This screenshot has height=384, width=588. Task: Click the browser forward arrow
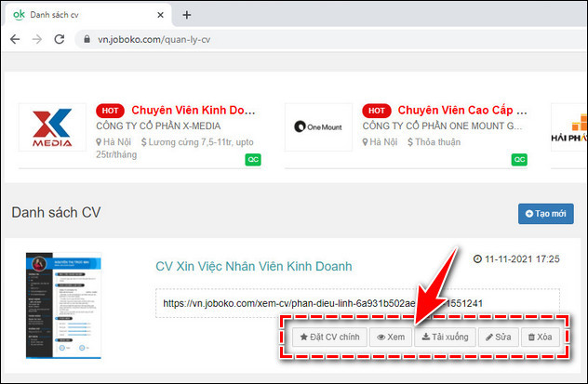click(37, 39)
